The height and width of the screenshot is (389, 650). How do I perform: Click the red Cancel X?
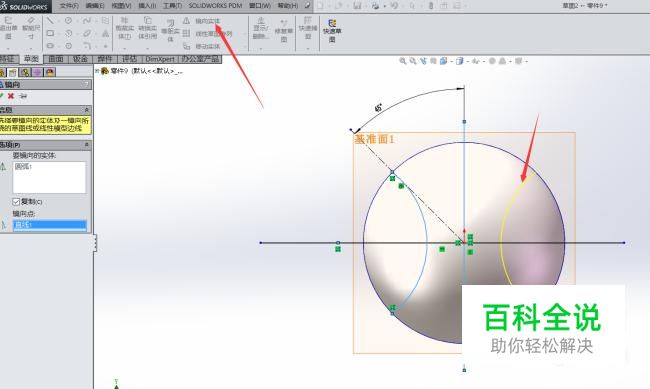click(11, 96)
